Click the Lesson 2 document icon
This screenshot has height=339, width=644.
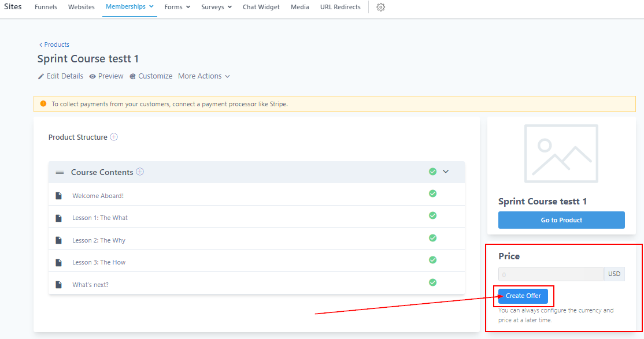(58, 240)
